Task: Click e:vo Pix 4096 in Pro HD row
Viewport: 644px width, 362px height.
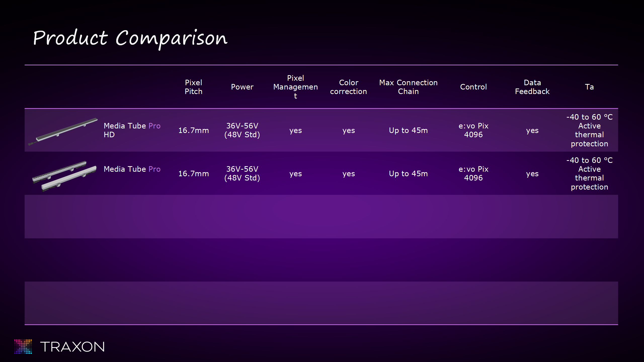Action: point(473,130)
